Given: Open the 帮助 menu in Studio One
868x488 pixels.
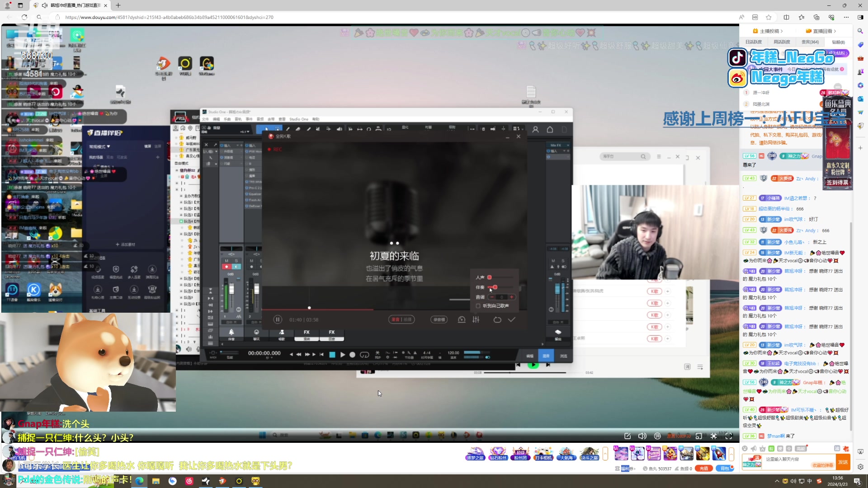Looking at the screenshot, I should (x=316, y=119).
